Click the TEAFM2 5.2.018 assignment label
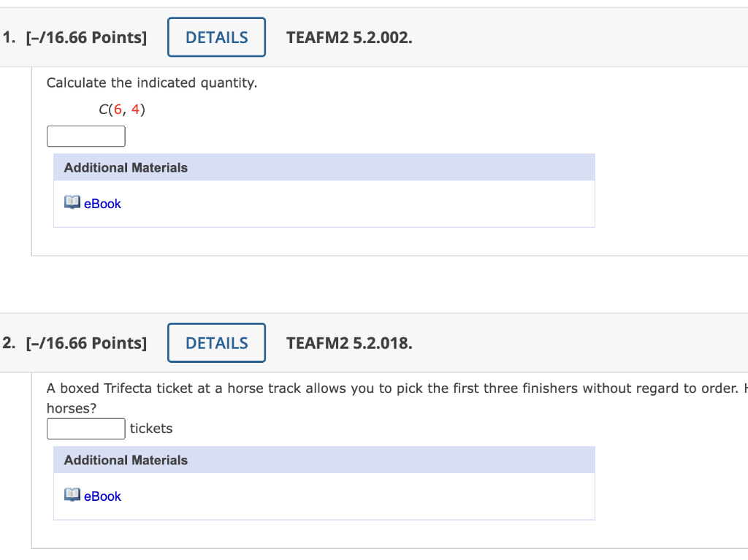The image size is (748, 560). pos(348,342)
